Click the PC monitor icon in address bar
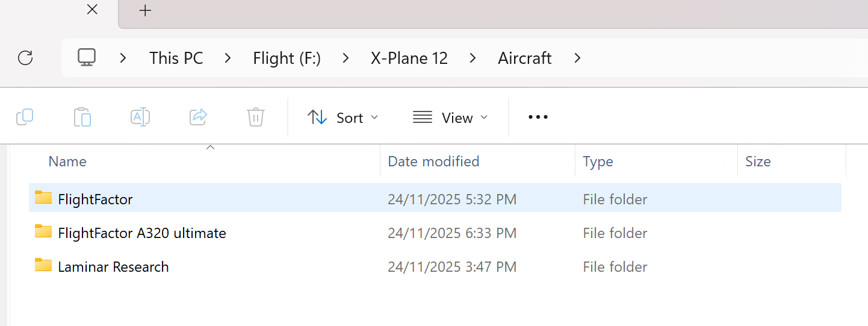This screenshot has height=326, width=868. pos(87,58)
